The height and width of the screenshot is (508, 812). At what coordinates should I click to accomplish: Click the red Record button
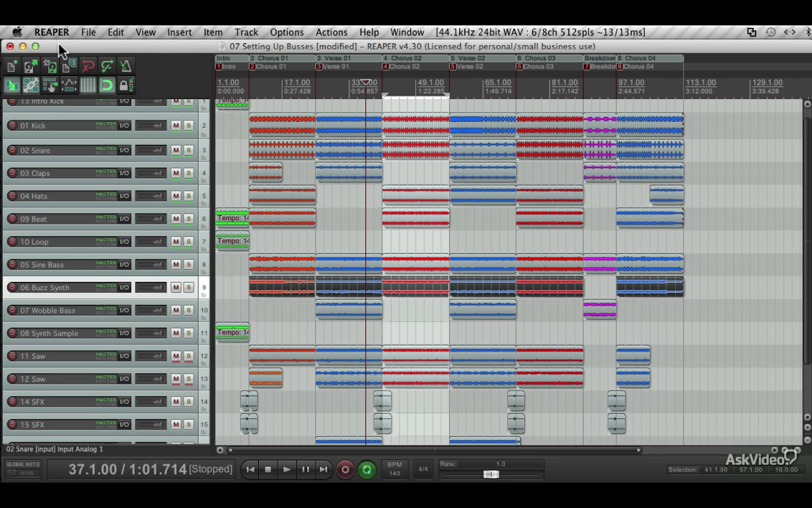(345, 470)
